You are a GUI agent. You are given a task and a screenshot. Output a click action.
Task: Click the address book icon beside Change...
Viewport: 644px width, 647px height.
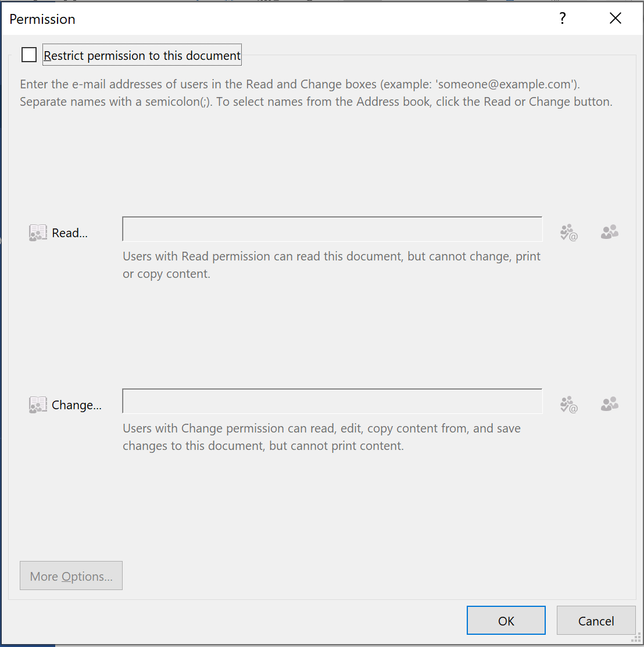[38, 405]
